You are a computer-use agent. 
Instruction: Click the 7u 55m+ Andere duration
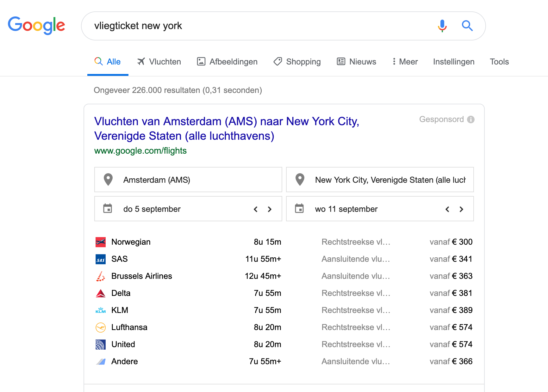(x=265, y=362)
